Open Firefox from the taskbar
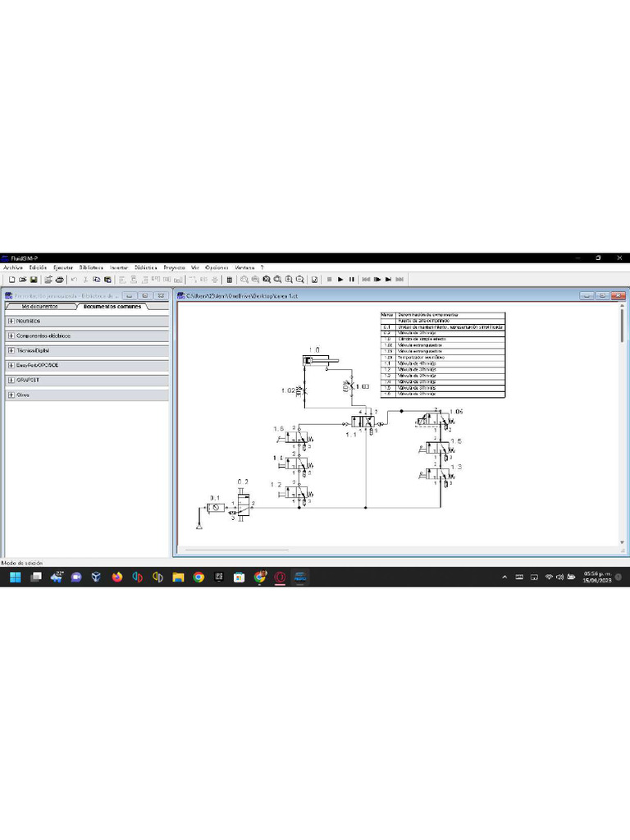Screen dimensions: 630x840 pos(117,577)
